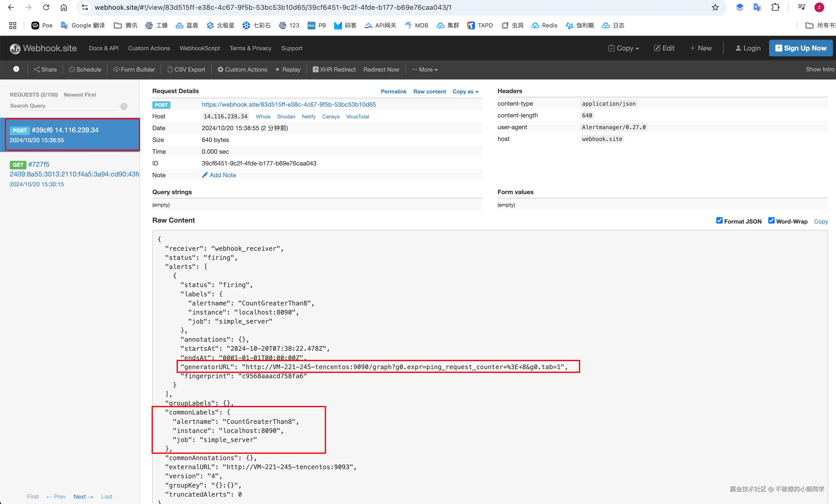The height and width of the screenshot is (504, 836).
Task: Open Form Builder from toolbar
Action: point(134,70)
